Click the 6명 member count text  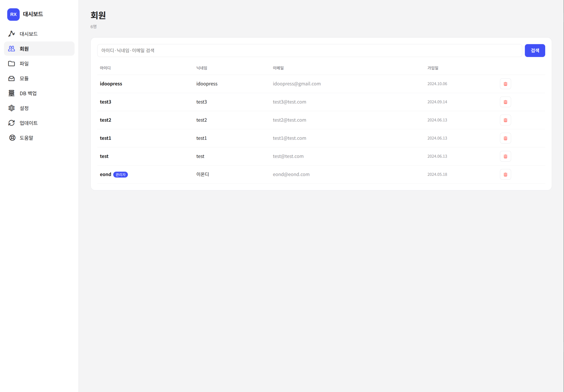[x=93, y=26]
